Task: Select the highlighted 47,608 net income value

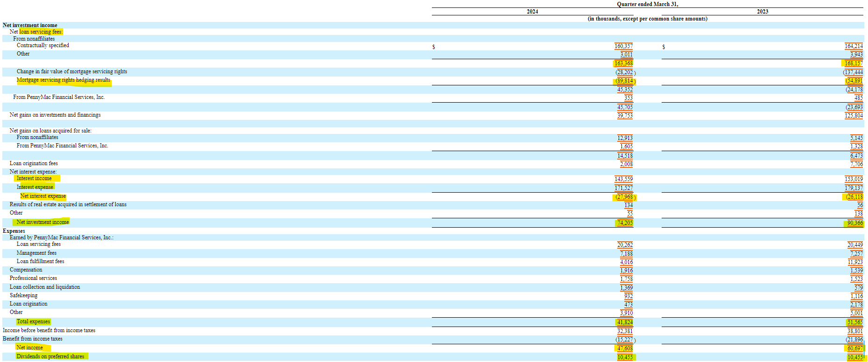Action: click(625, 348)
